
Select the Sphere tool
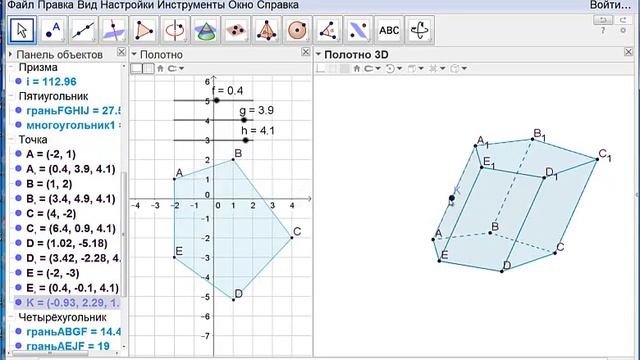coord(297,30)
